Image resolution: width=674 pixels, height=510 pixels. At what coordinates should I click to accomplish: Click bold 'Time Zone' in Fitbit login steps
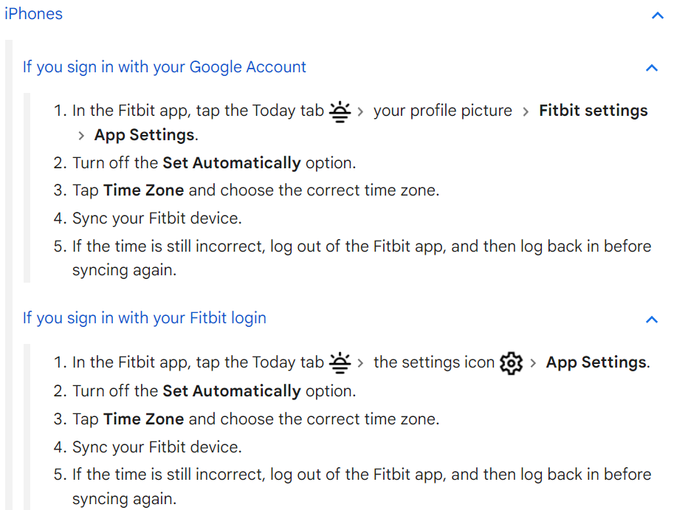(x=144, y=419)
